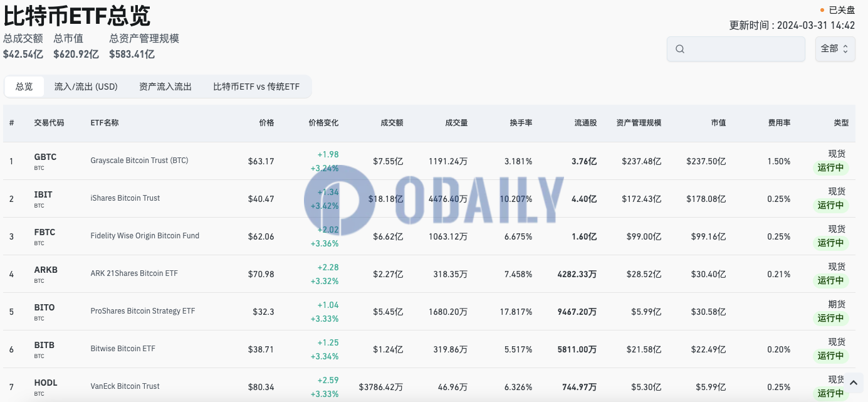Click the IBIT price $40.47
Viewport: 868px width, 402px height.
(261, 199)
